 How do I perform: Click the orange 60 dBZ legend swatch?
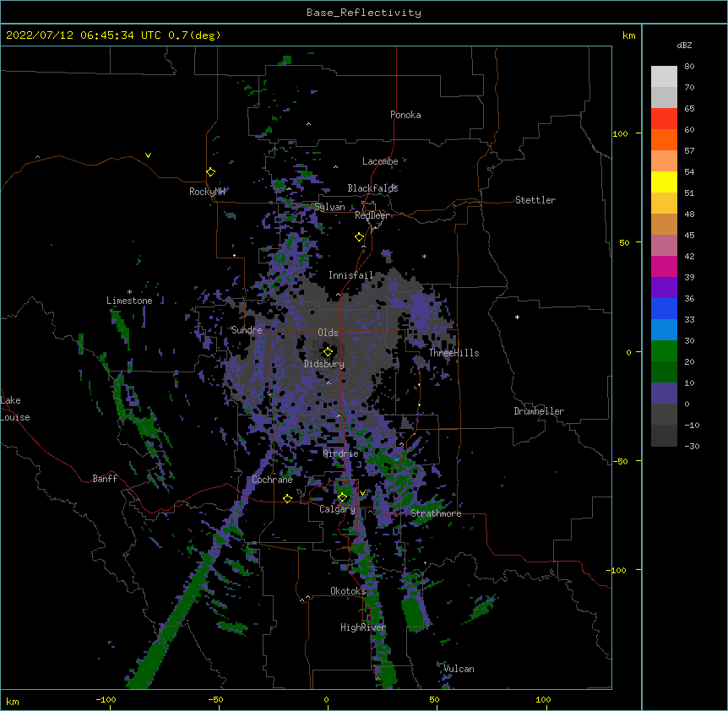pos(664,139)
